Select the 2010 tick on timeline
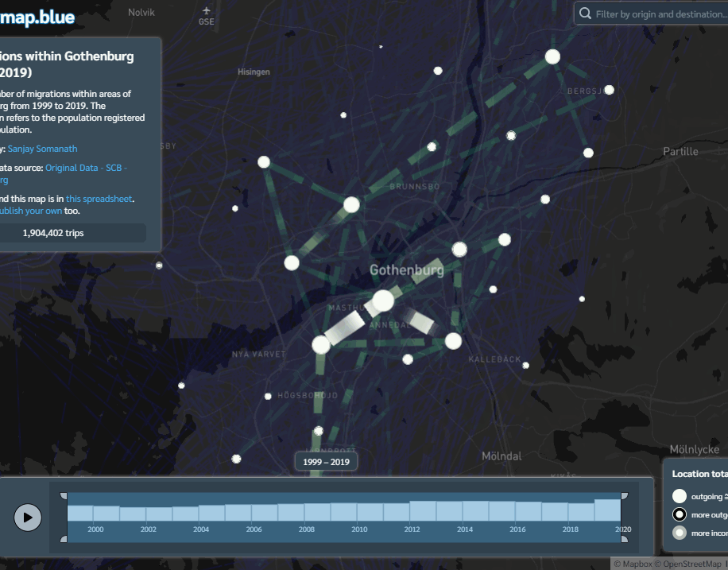The width and height of the screenshot is (728, 570). coord(359,529)
